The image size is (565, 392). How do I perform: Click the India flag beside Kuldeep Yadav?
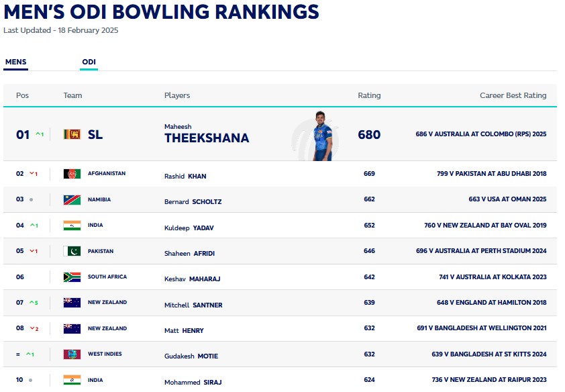[72, 226]
